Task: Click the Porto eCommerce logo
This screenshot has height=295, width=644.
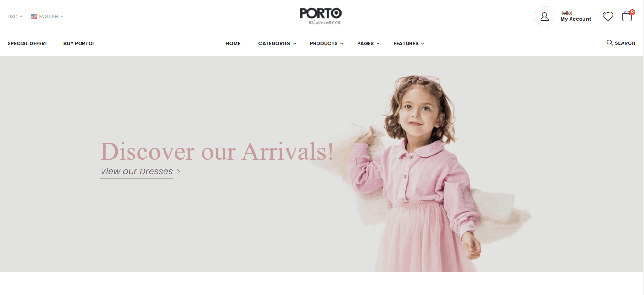Action: [321, 16]
